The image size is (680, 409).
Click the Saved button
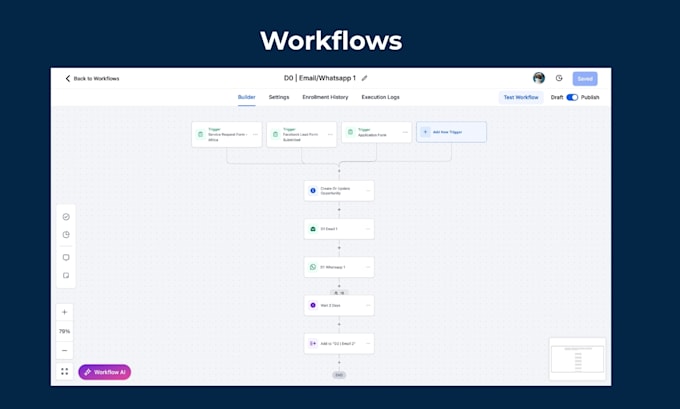point(585,79)
